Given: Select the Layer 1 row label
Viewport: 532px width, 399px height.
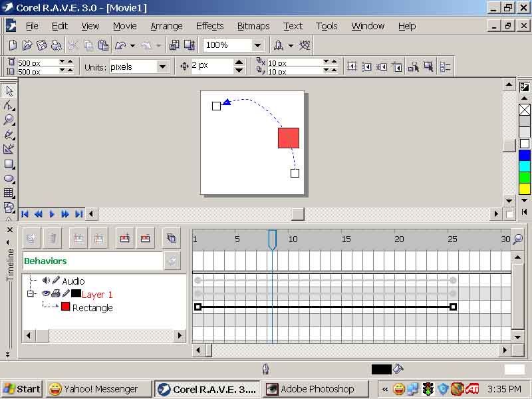Looking at the screenshot, I should [97, 295].
